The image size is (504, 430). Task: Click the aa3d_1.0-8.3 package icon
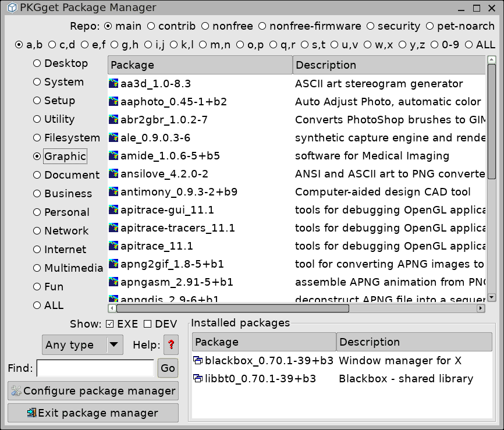113,84
